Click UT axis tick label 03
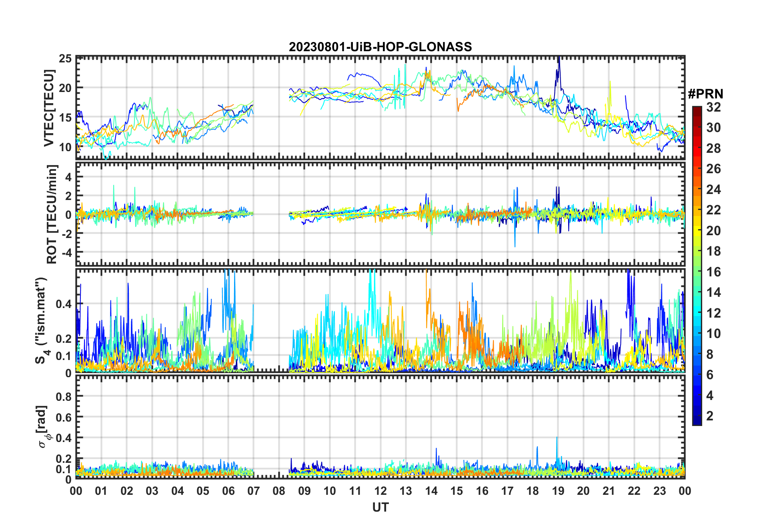Image resolution: width=761 pixels, height=532 pixels. (x=152, y=491)
